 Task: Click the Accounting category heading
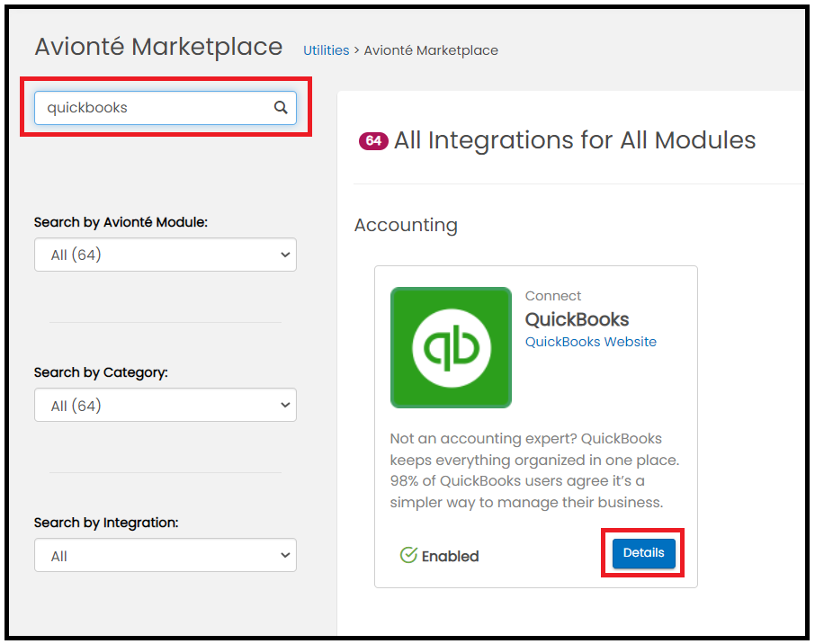coord(406,225)
